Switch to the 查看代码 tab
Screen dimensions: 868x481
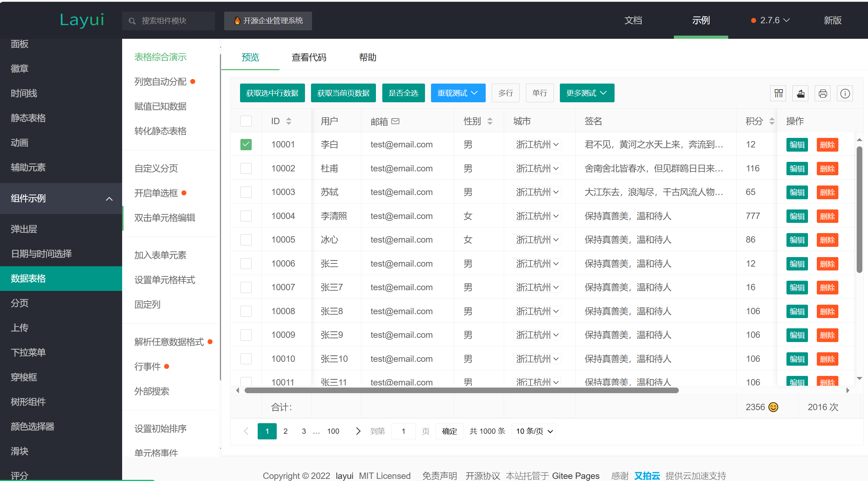309,57
